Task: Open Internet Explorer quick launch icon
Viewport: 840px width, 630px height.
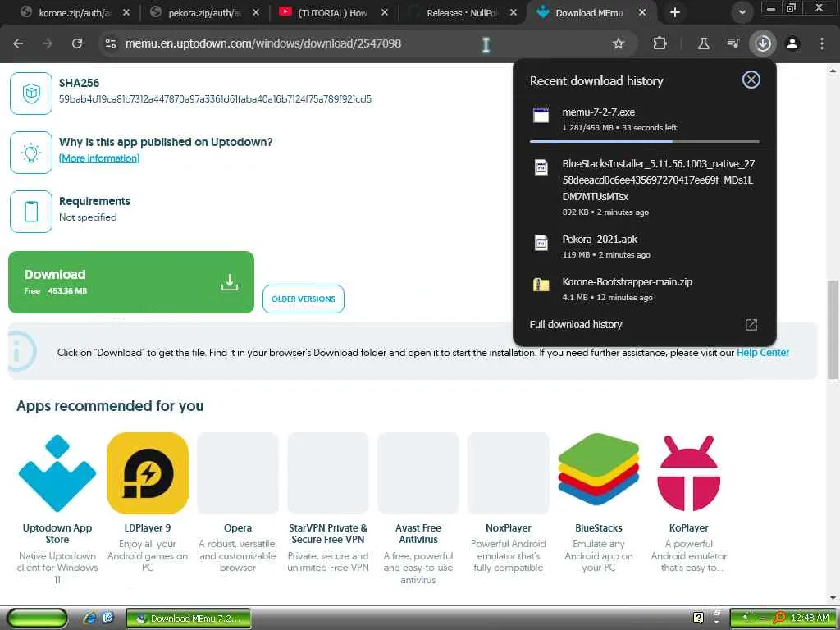Action: click(90, 619)
